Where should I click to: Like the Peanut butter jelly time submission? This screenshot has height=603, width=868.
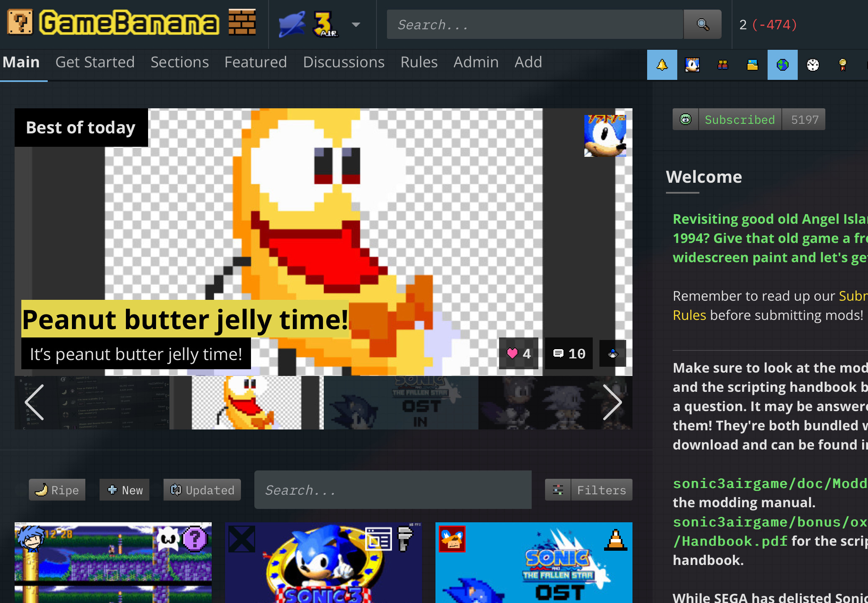(x=518, y=353)
